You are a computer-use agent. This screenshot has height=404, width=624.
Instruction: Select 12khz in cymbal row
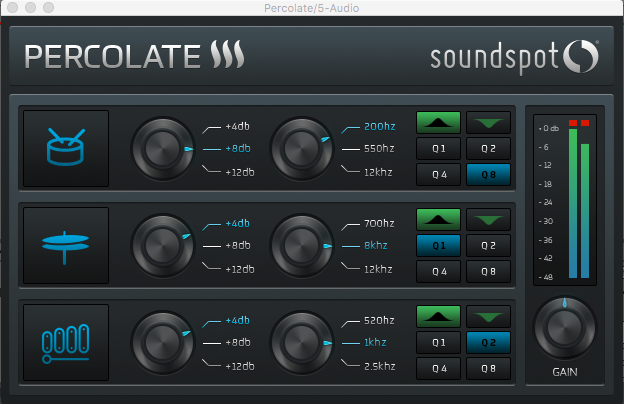pyautogui.click(x=378, y=269)
